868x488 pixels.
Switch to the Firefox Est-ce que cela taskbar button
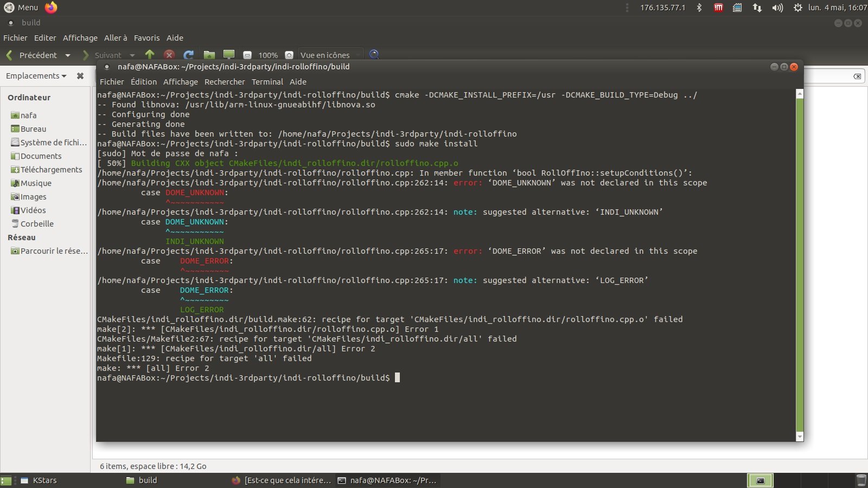pyautogui.click(x=281, y=480)
